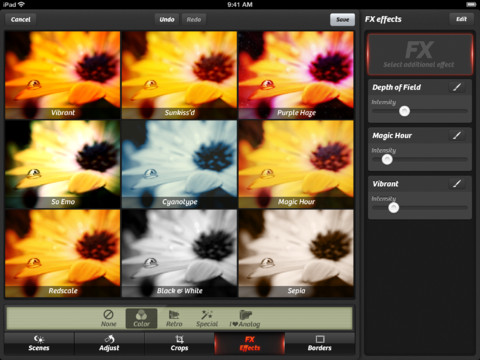Tap the brush icon beside Depth of Field
Screen dimensions: 480x360
[x=457, y=87]
